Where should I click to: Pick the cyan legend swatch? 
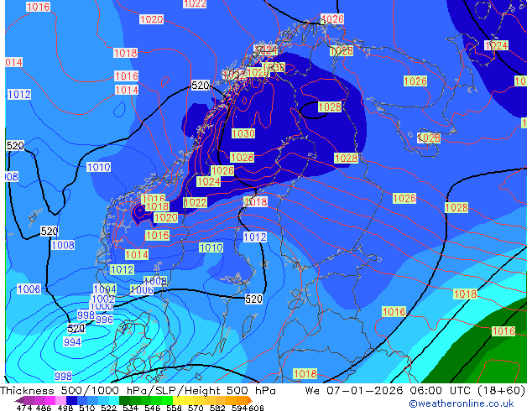114,400
